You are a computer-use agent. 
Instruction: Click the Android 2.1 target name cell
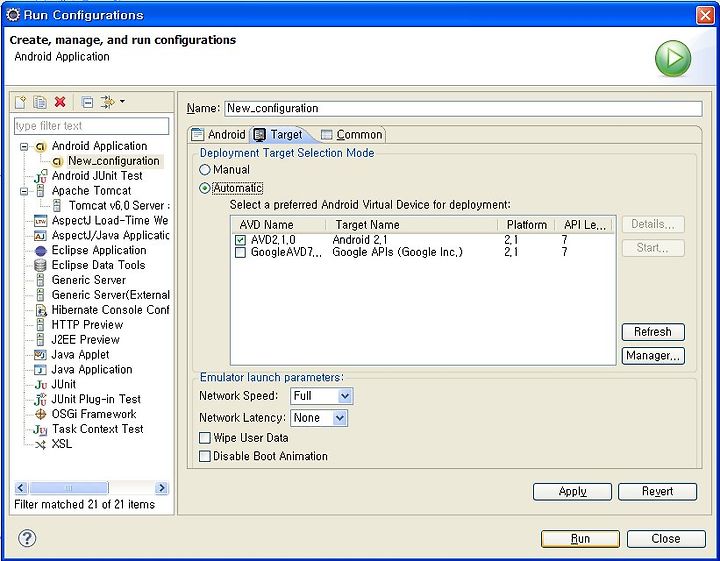click(360, 240)
